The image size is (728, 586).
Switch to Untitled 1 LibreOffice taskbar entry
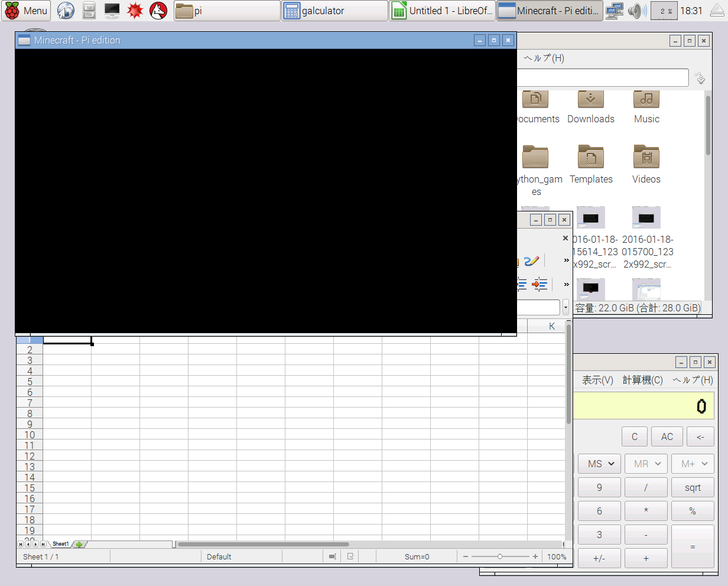click(442, 11)
